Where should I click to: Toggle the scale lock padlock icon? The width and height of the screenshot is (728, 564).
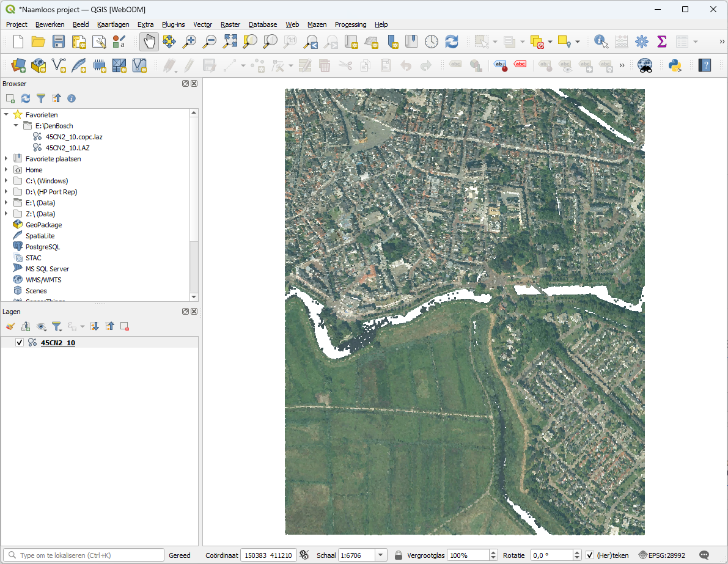[x=399, y=555]
